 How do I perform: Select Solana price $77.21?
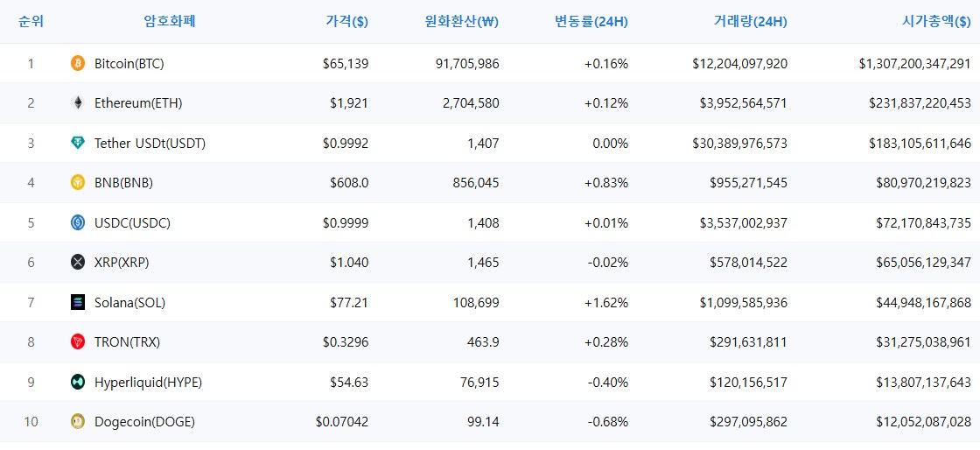349,303
